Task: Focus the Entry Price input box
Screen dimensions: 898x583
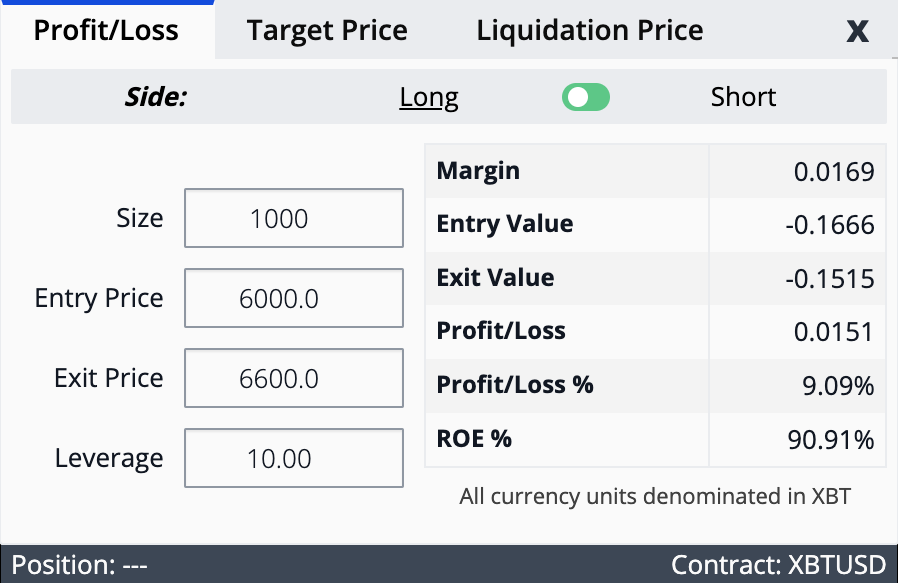Action: [x=294, y=298]
